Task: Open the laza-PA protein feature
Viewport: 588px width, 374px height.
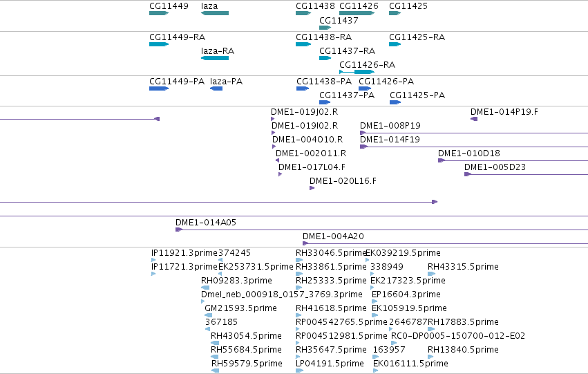Action: (x=226, y=82)
